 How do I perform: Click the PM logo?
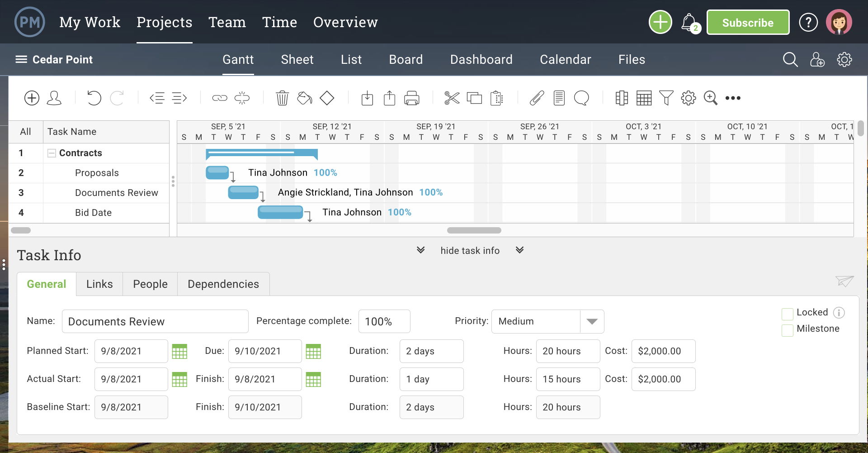tap(30, 22)
